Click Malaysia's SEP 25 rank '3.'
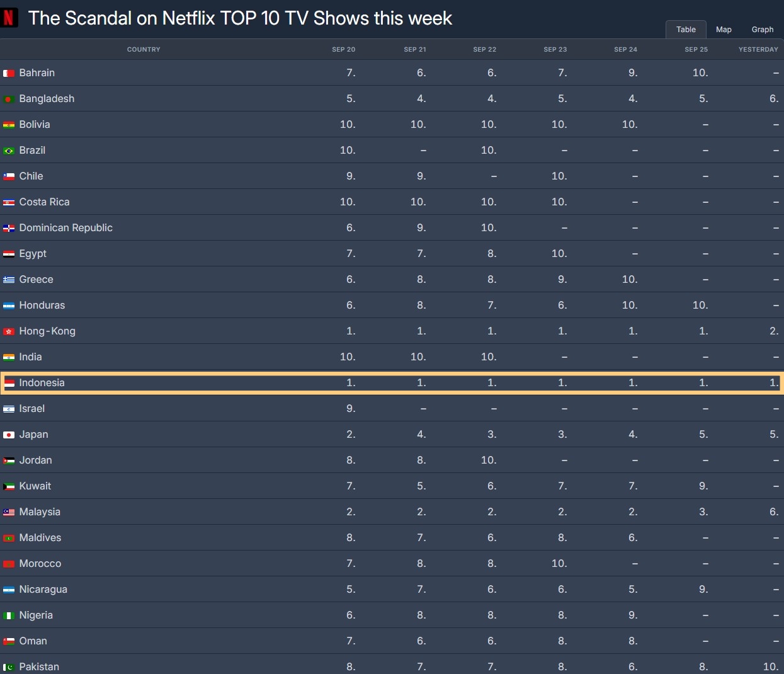This screenshot has height=674, width=784. 703,512
